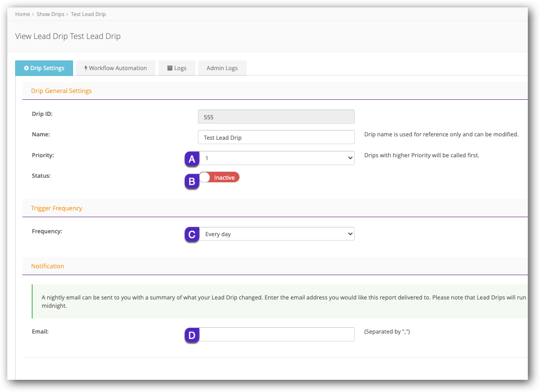Toggle the Inactive status switch
The image size is (540, 392).
(219, 178)
